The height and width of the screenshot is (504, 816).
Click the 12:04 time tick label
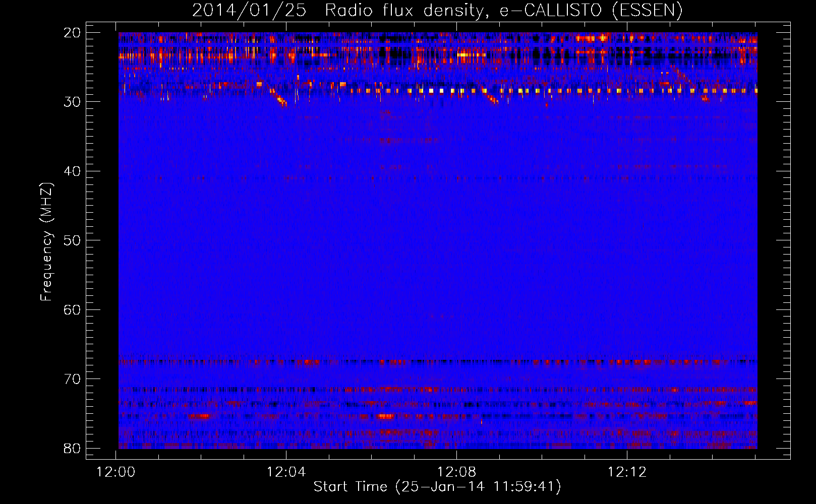click(286, 472)
